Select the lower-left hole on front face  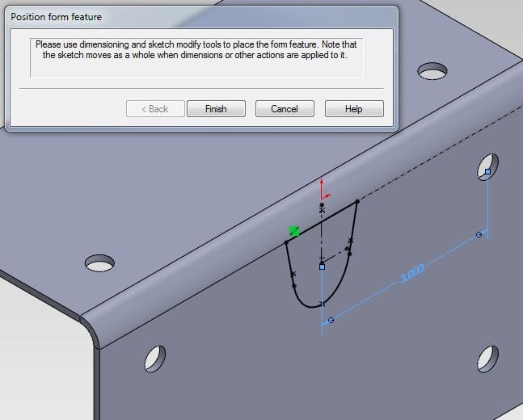154,359
